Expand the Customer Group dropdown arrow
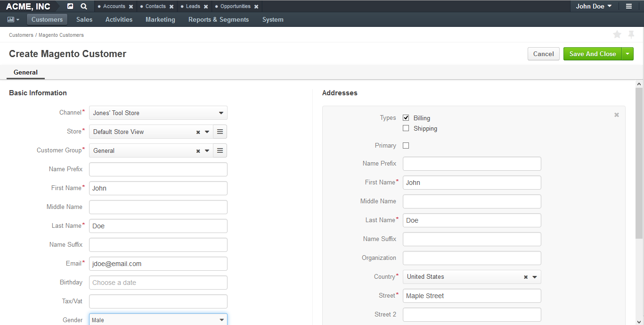Viewport: 644px width, 325px height. (x=207, y=151)
